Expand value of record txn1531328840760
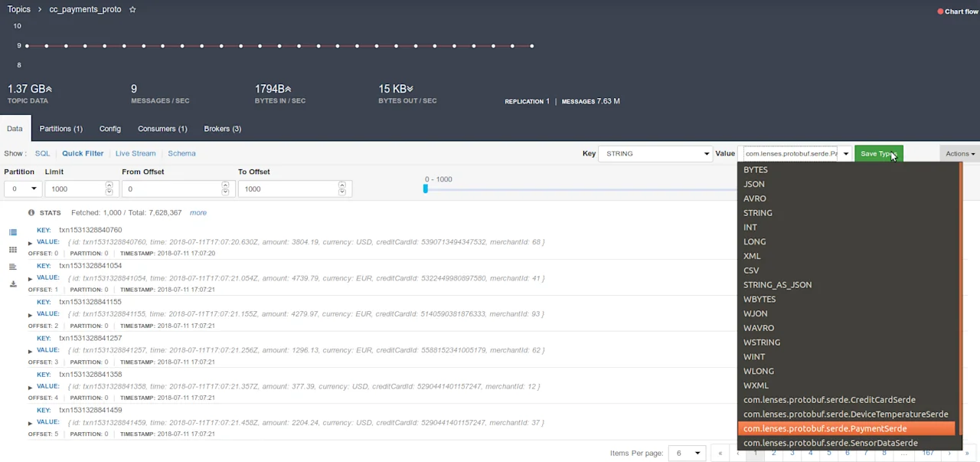Viewport: 980px width, 462px height. tap(30, 243)
